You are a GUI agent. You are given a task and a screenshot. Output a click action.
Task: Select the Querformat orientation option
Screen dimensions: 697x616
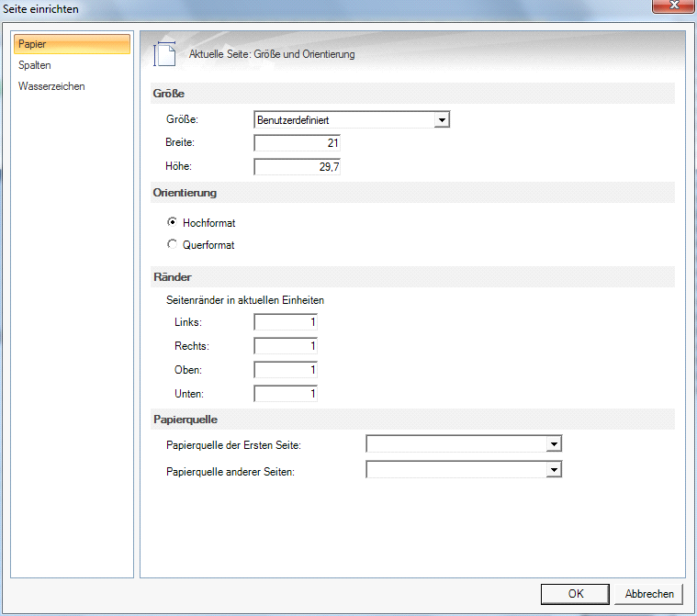(172, 245)
